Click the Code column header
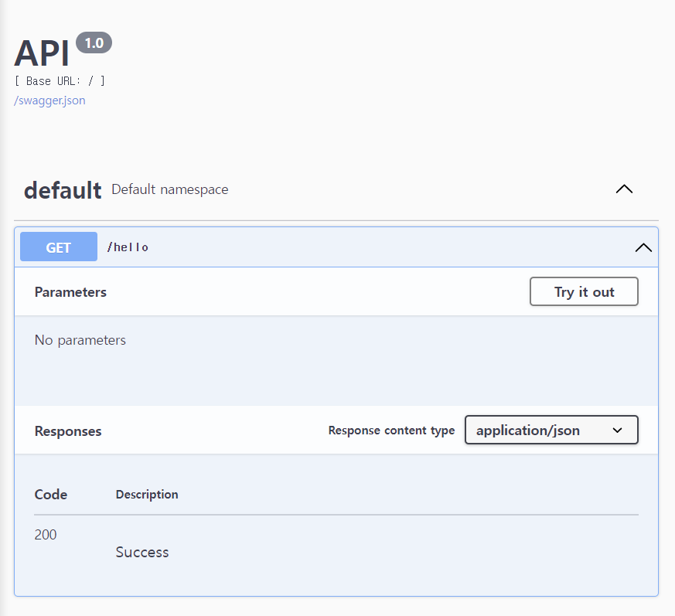The width and height of the screenshot is (675, 616). (51, 494)
